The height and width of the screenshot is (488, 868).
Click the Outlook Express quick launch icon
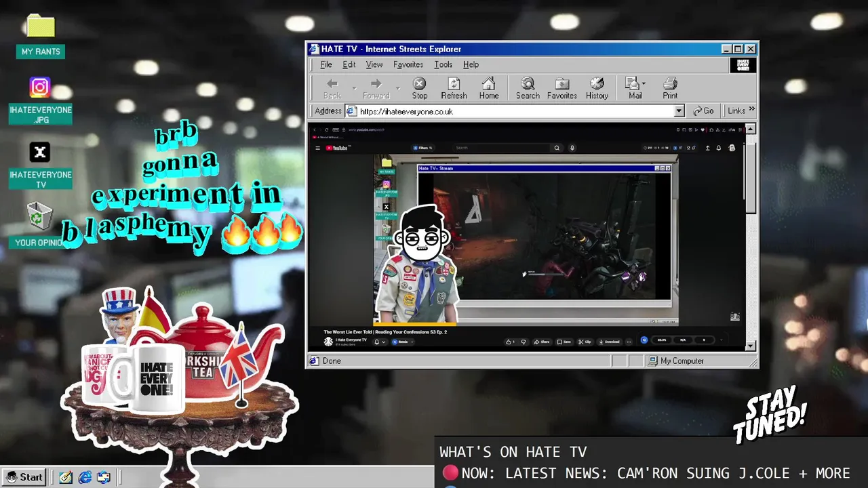(104, 477)
